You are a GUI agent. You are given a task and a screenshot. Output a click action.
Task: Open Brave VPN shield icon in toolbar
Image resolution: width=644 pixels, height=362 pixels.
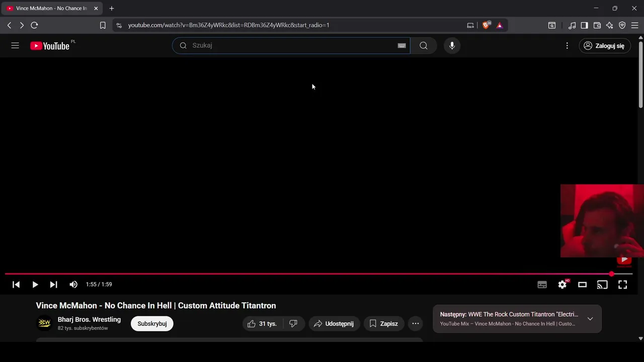(622, 25)
